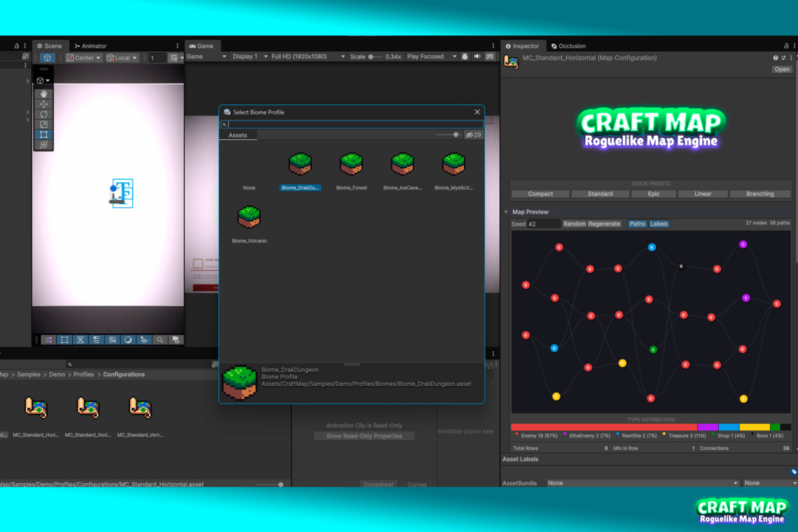Select the Rect tool in Scene
Image resolution: width=798 pixels, height=532 pixels.
[x=44, y=134]
